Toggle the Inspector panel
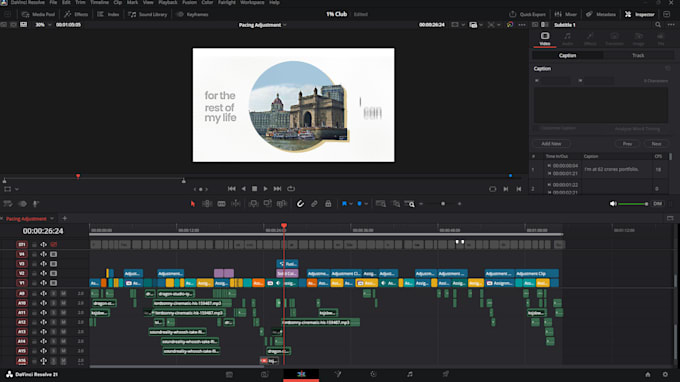 (x=640, y=14)
